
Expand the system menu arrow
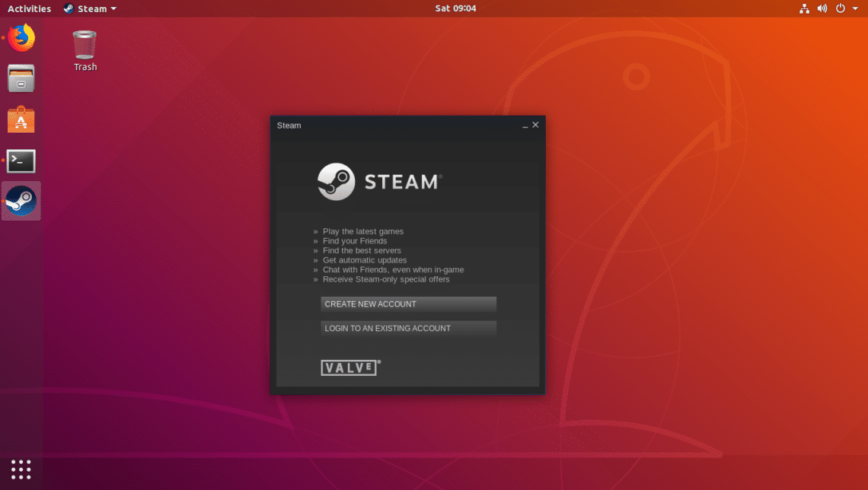[855, 9]
